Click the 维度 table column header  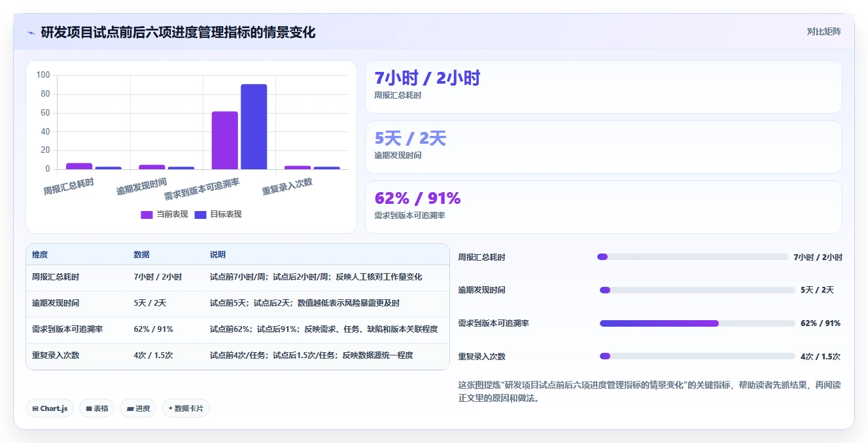point(40,255)
